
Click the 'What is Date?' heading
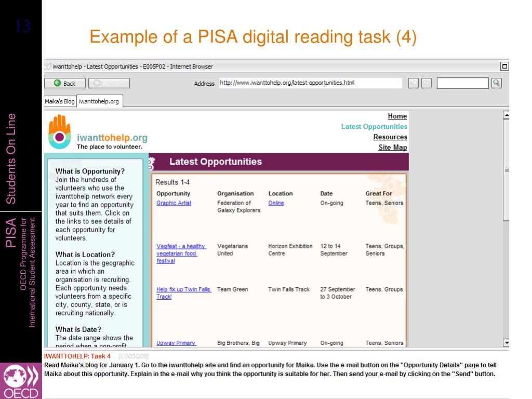click(78, 329)
